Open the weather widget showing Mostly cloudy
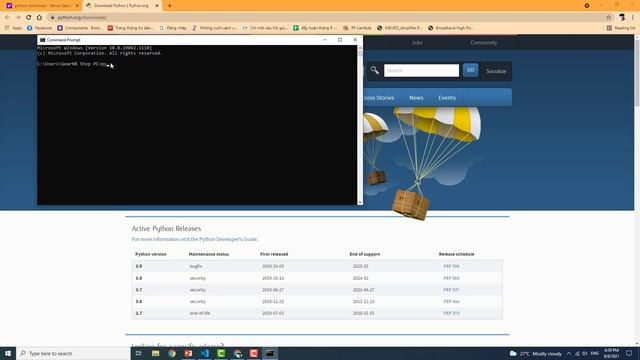Image resolution: width=640 pixels, height=360 pixels. (536, 353)
